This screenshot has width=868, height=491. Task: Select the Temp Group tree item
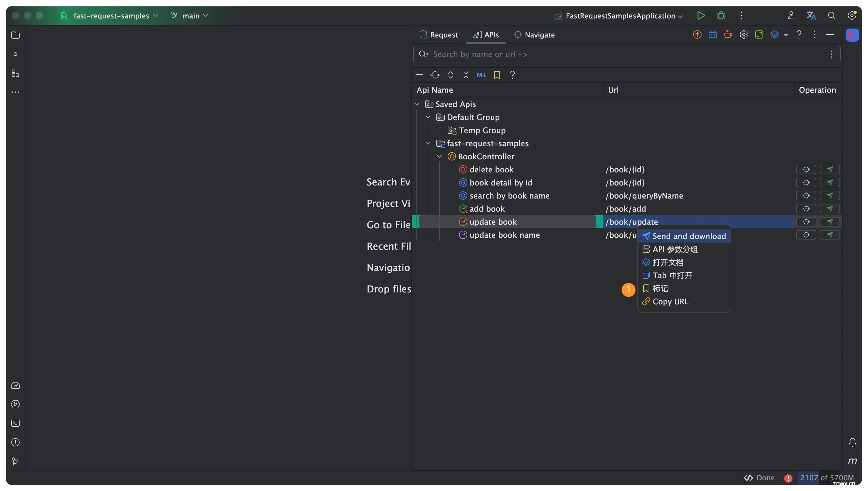(476, 130)
